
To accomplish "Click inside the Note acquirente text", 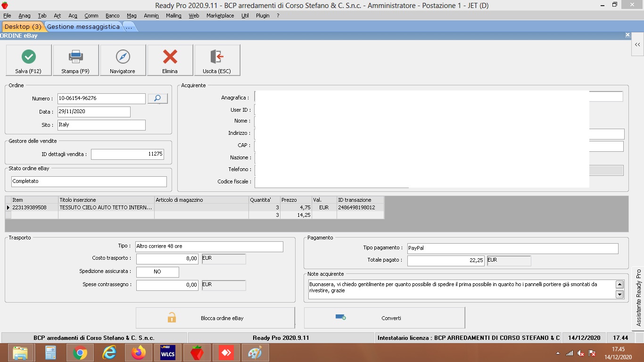I will (x=461, y=289).
